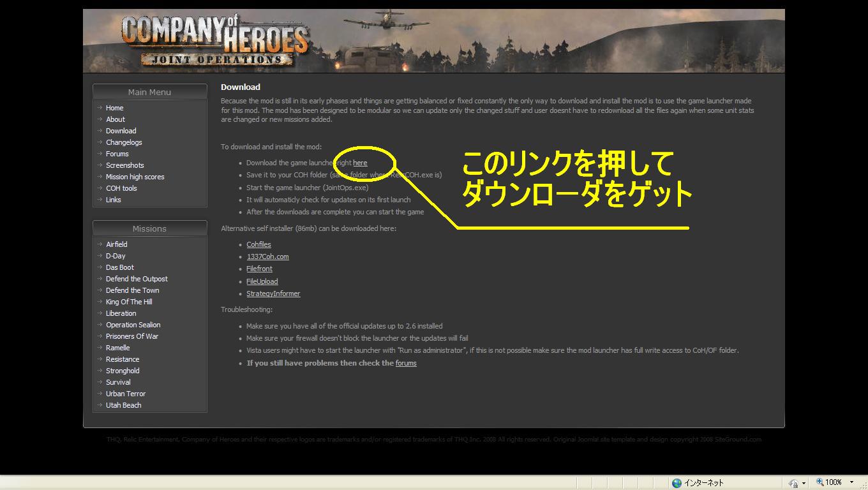
Task: Click the 'Troubleshooting:' label
Action: coord(246,309)
